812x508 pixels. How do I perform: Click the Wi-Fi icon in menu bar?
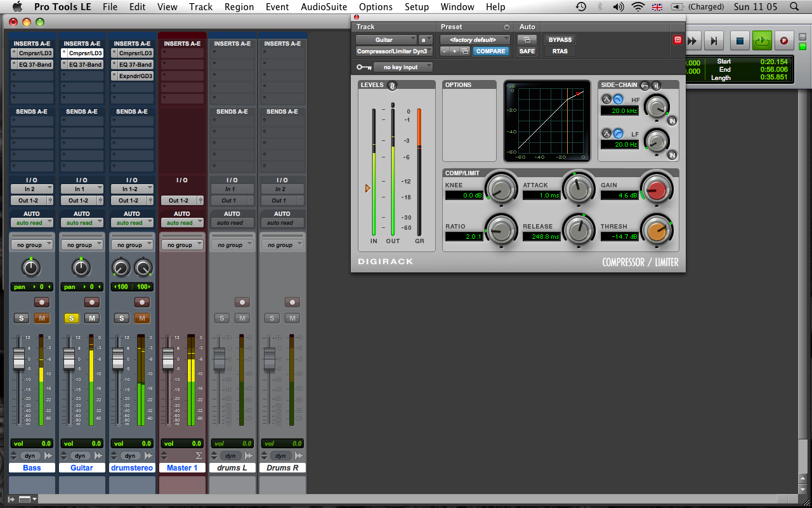point(638,7)
